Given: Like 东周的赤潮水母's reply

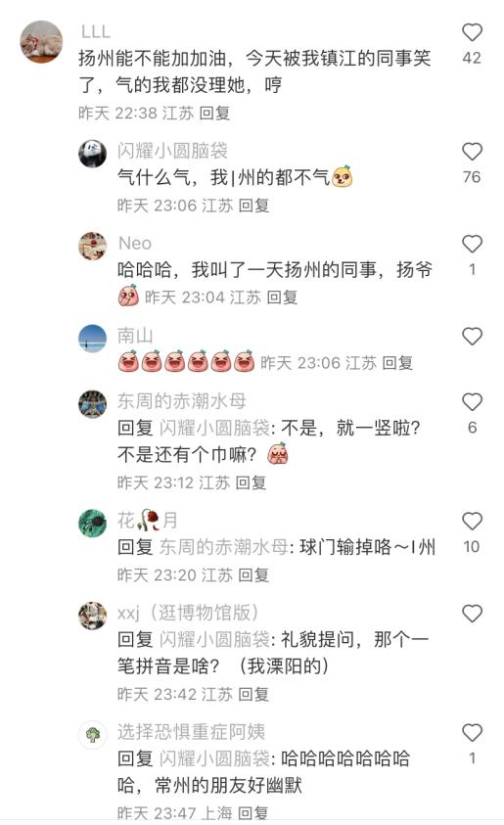Looking at the screenshot, I should pos(472,402).
